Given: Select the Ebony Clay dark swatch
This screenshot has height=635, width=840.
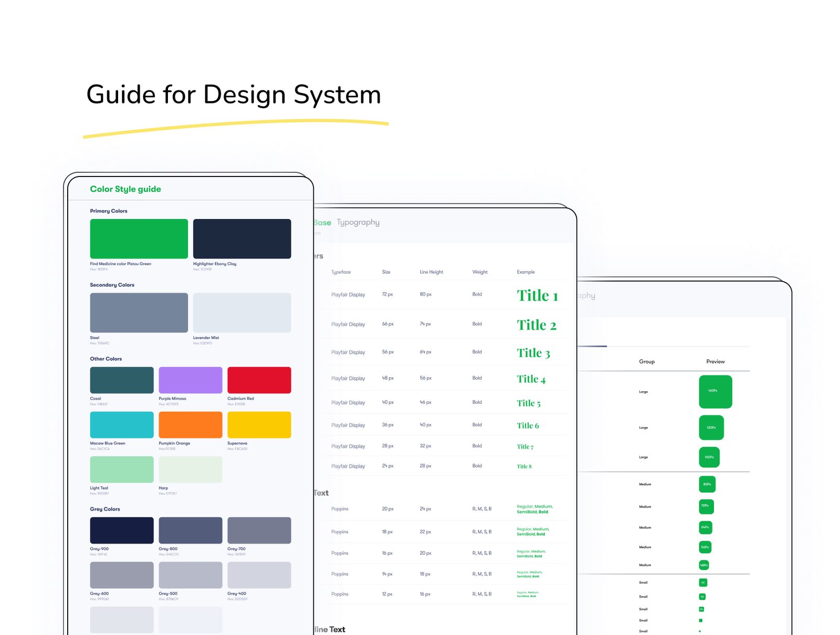Looking at the screenshot, I should [241, 238].
